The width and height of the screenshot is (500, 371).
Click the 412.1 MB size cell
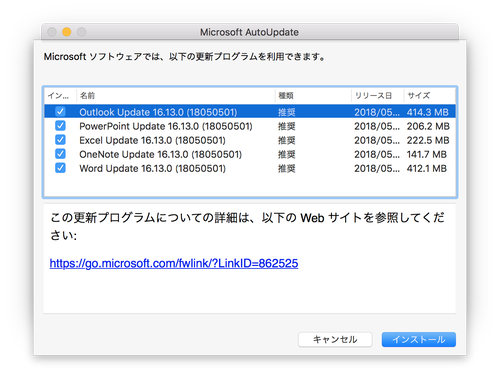427,168
